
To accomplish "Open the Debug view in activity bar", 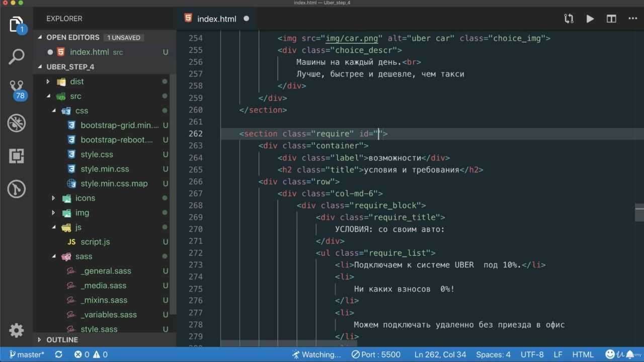I will pyautogui.click(x=17, y=123).
